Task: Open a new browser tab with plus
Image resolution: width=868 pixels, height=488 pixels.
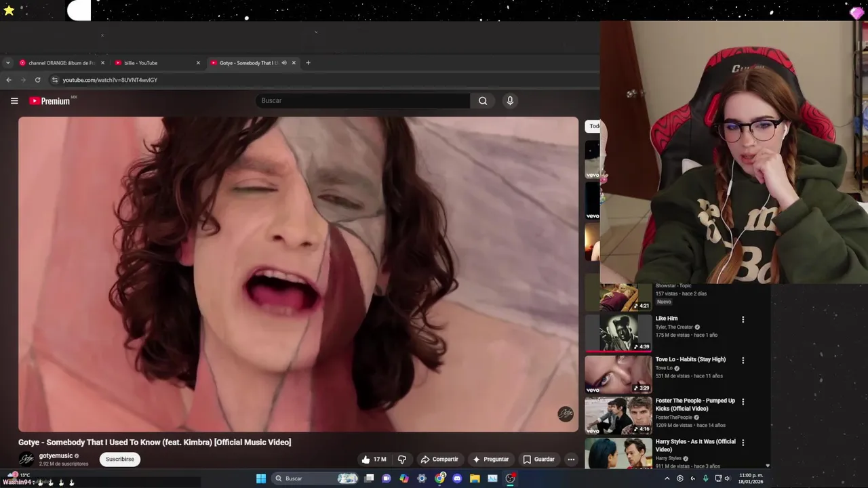Action: (x=308, y=63)
